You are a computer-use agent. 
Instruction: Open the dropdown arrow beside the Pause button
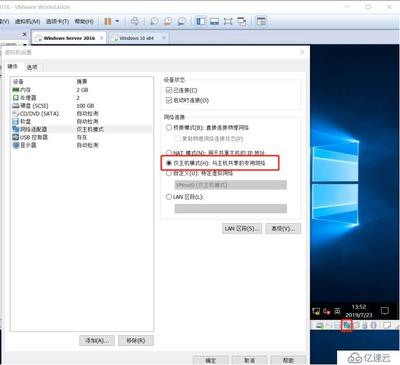(117, 21)
